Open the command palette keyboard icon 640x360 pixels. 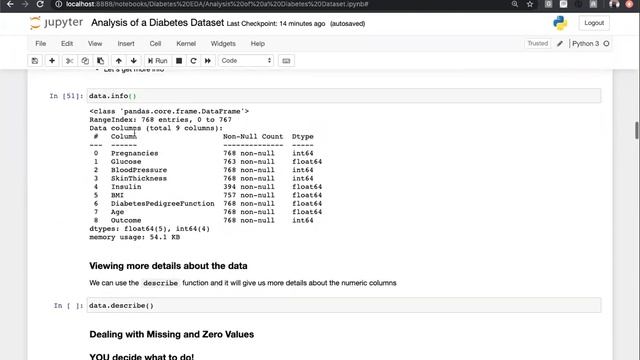click(x=286, y=61)
